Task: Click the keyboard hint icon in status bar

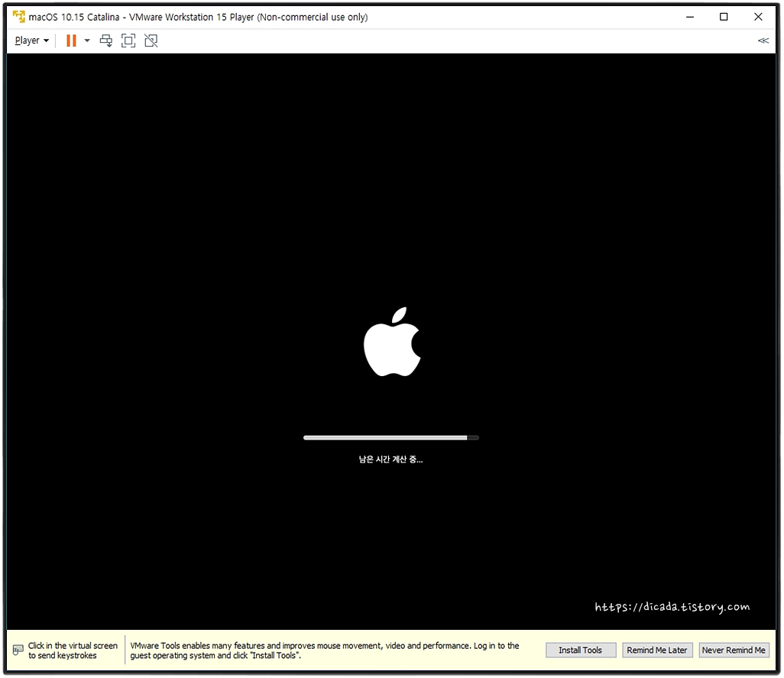Action: click(x=18, y=650)
